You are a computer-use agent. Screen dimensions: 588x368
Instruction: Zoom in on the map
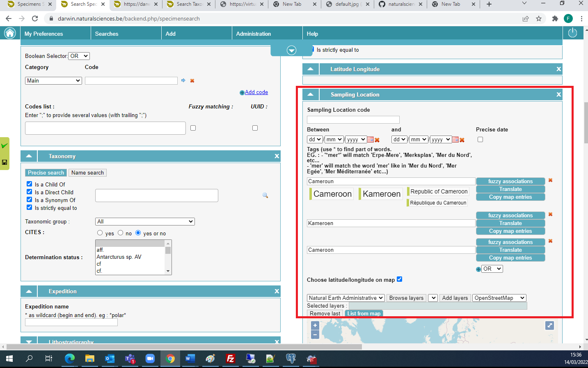pos(315,325)
